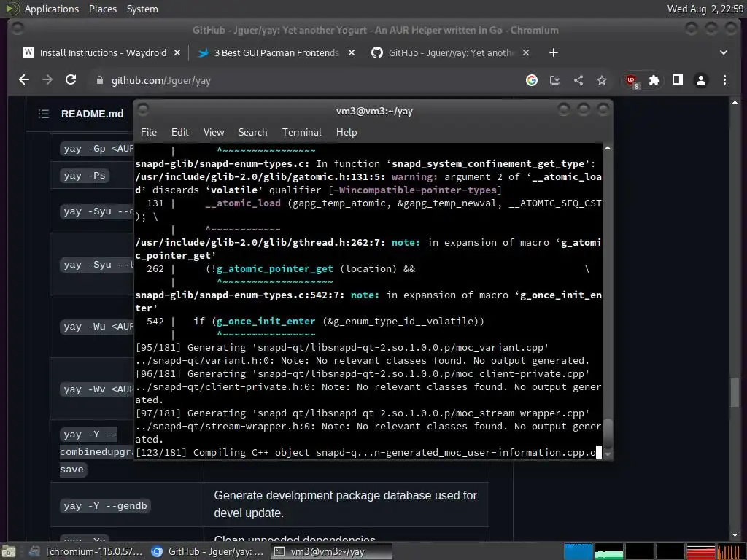
Task: Open the Chromium three-dot menu
Action: [724, 80]
